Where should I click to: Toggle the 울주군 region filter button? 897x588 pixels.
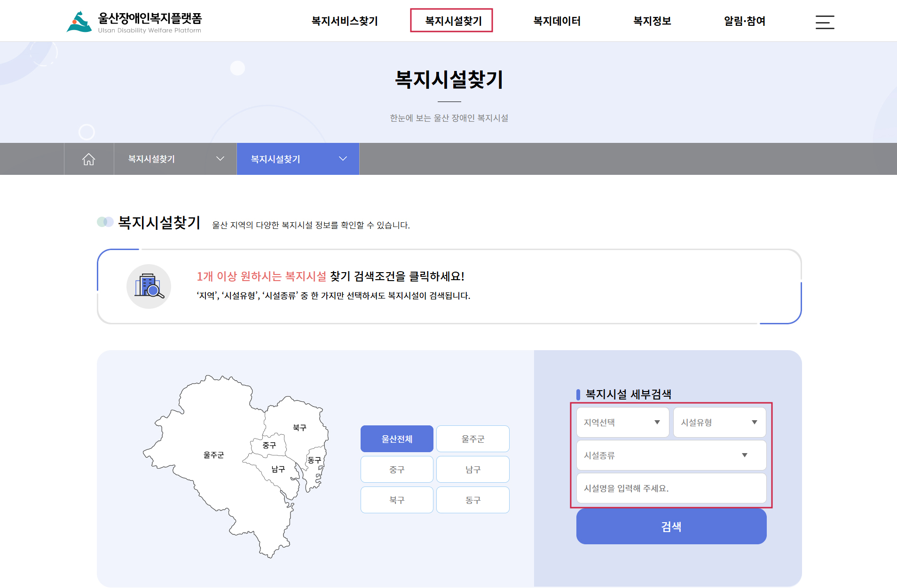tap(472, 439)
